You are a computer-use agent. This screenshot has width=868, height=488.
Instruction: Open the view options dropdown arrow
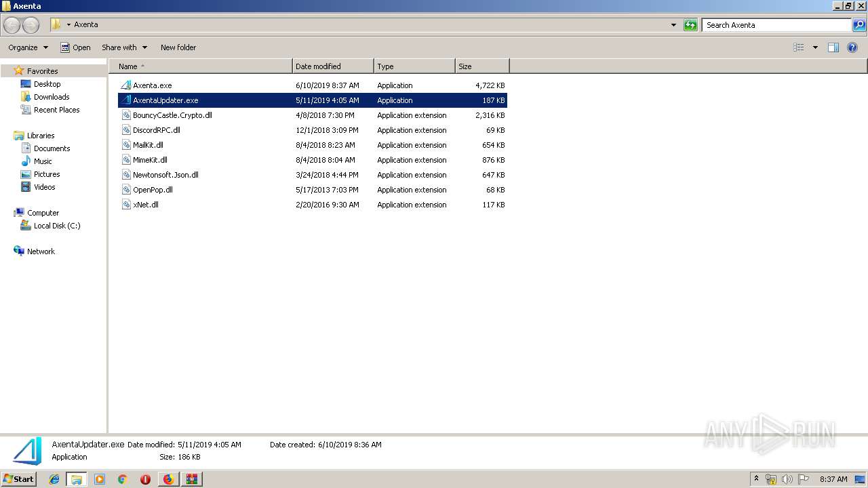point(815,47)
